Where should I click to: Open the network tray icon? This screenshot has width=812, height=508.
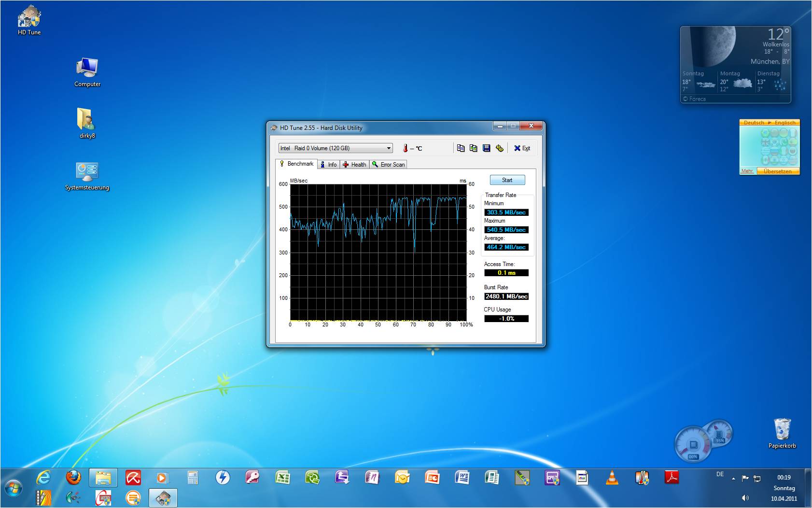(x=757, y=479)
